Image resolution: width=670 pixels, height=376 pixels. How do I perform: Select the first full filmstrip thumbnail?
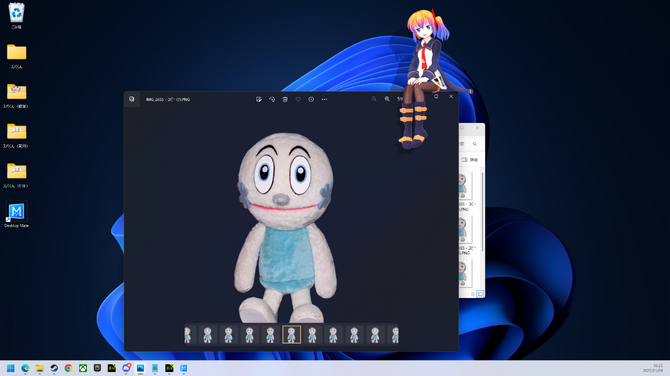207,335
